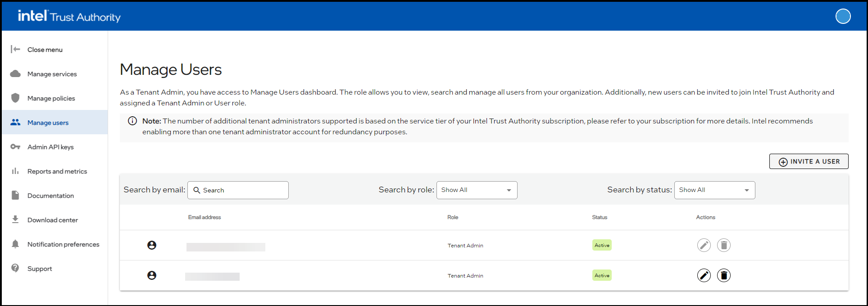Open the Download center link
The width and height of the screenshot is (868, 306).
pos(52,220)
